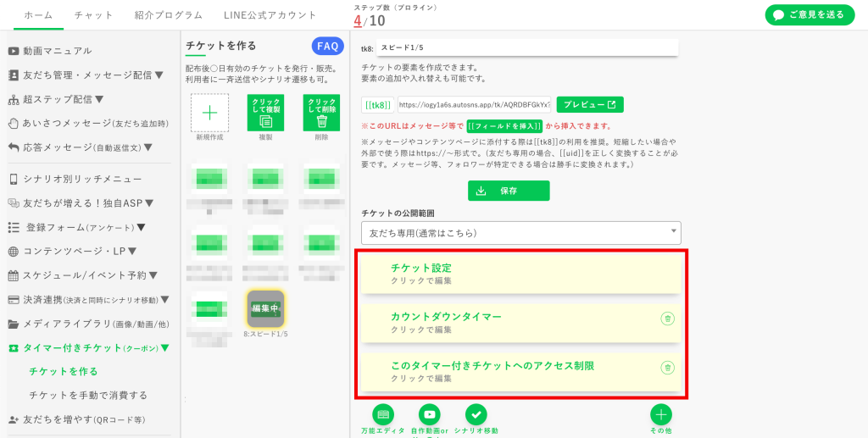Delete the カウントダウンタイマー element via trash icon
868x438 pixels.
[x=668, y=319]
